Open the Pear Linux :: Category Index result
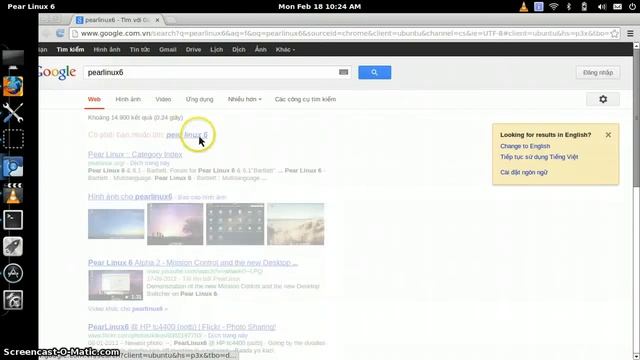640x360 pixels. (x=135, y=154)
